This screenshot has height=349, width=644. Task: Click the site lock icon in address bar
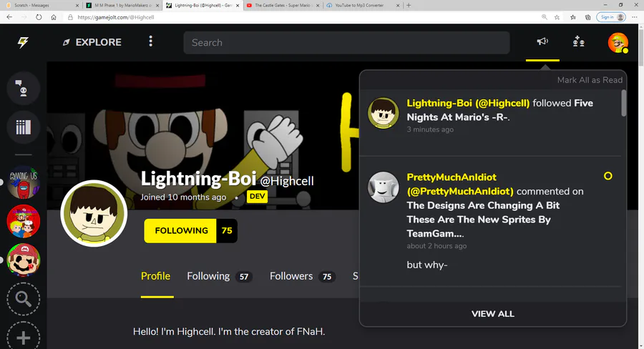pyautogui.click(x=70, y=17)
